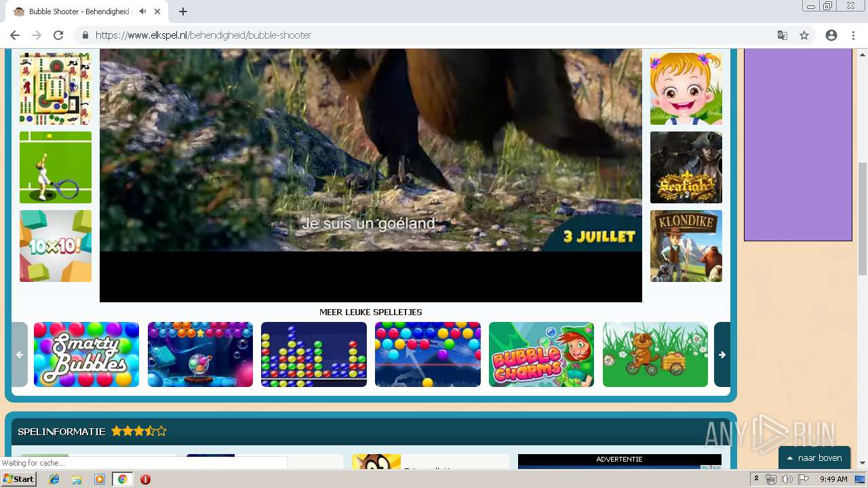Viewport: 868px width, 488px height.
Task: Click the 'naar boven' back-to-top button
Action: point(814,458)
